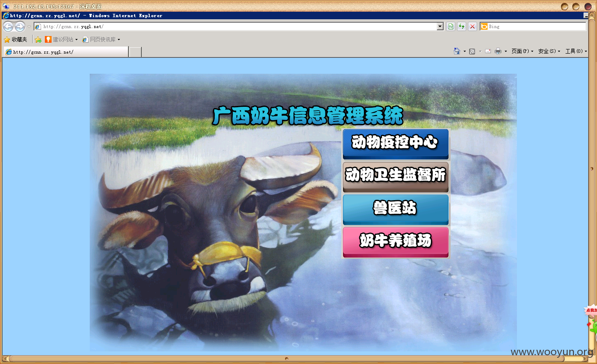
Task: Open a new blank tab
Action: pos(135,52)
